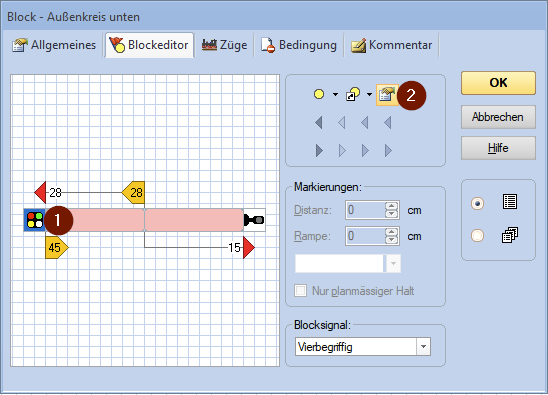Increase the Rampe value with up spinner
This screenshot has height=395, width=548.
coord(391,232)
